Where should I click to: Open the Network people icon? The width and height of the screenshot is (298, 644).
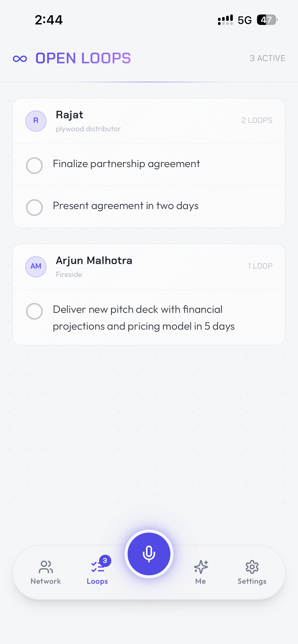[x=46, y=567]
